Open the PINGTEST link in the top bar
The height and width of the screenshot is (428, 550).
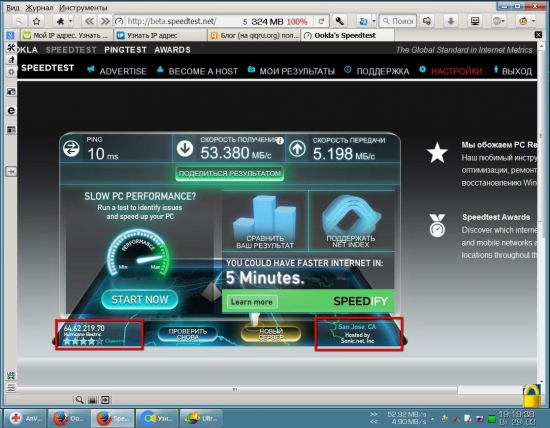coord(126,50)
